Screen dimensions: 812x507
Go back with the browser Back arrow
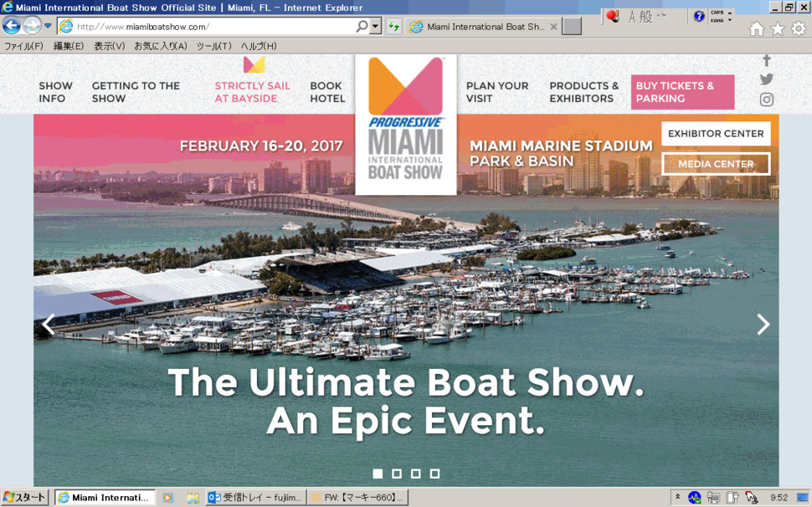12,26
